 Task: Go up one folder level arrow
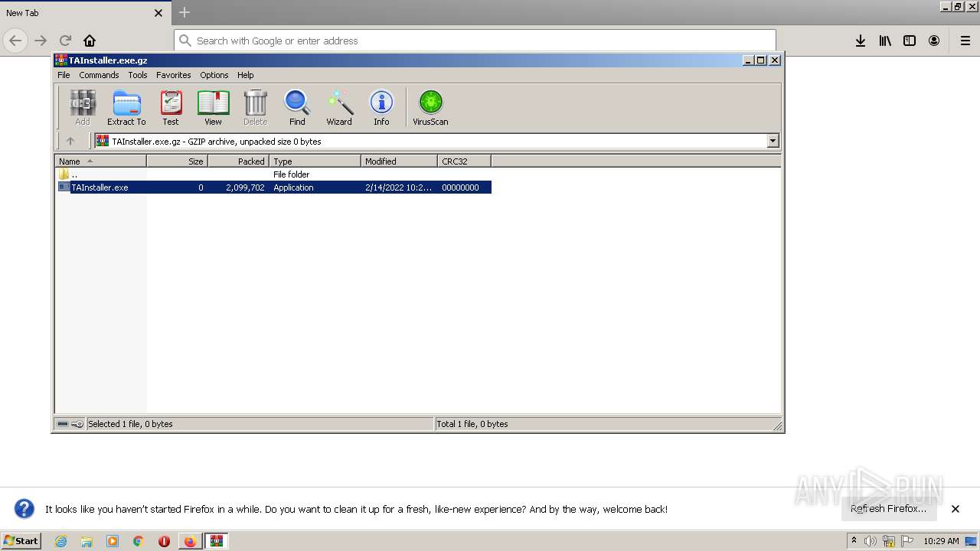pyautogui.click(x=70, y=141)
